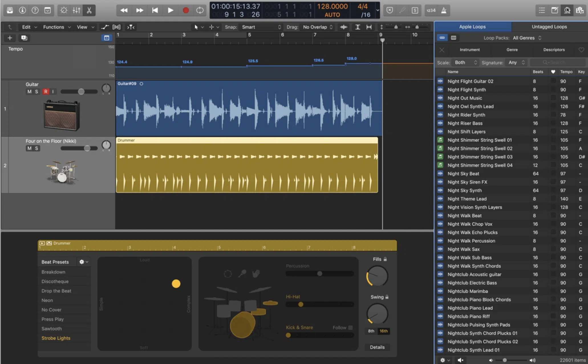This screenshot has height=364, width=588.
Task: Click the loop browser Search field
Action: (557, 62)
